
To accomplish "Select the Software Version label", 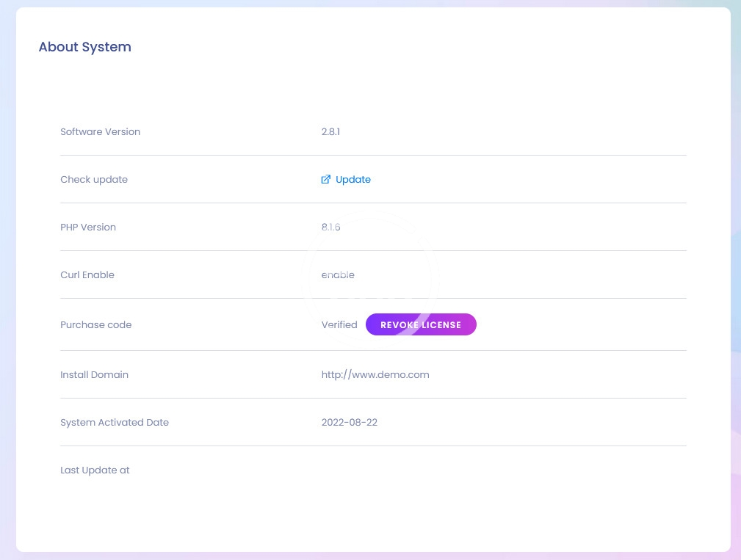I will pyautogui.click(x=100, y=132).
